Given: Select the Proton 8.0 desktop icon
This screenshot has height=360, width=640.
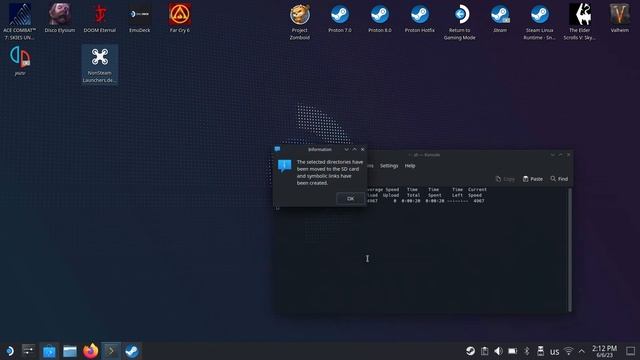Looking at the screenshot, I should pyautogui.click(x=380, y=18).
